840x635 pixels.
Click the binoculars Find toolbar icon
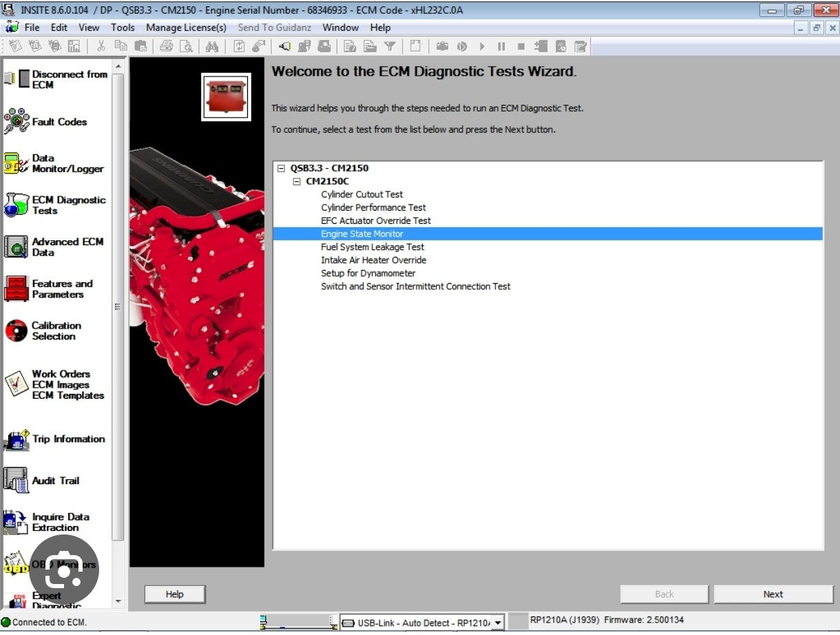point(211,46)
